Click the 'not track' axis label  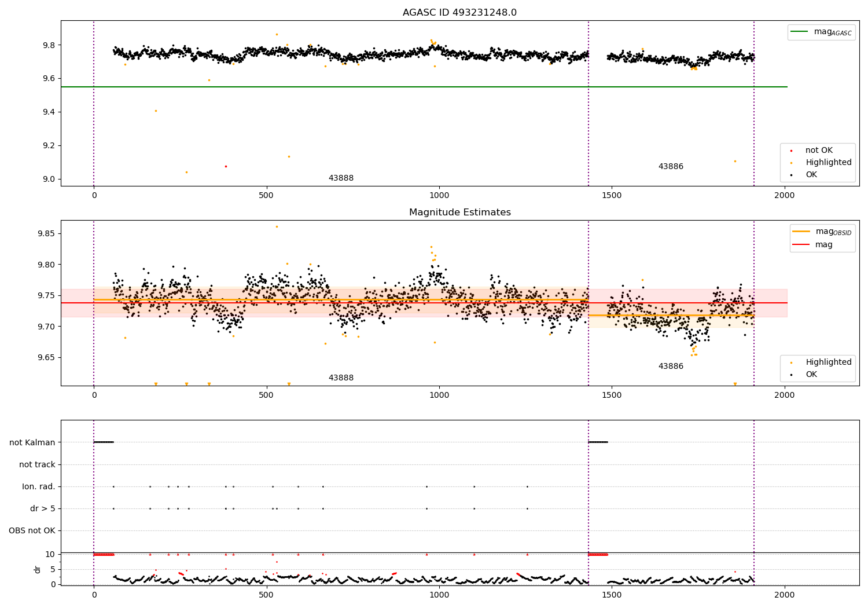pos(37,464)
